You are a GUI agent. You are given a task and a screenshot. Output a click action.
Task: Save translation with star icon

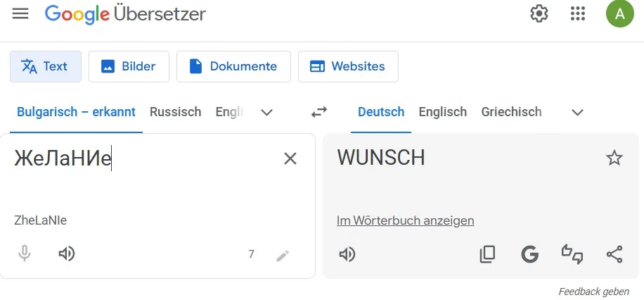(614, 158)
